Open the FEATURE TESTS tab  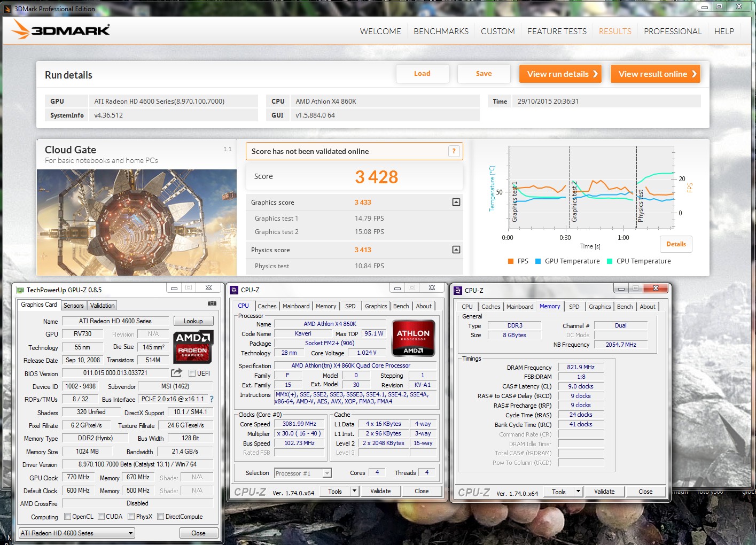click(557, 32)
